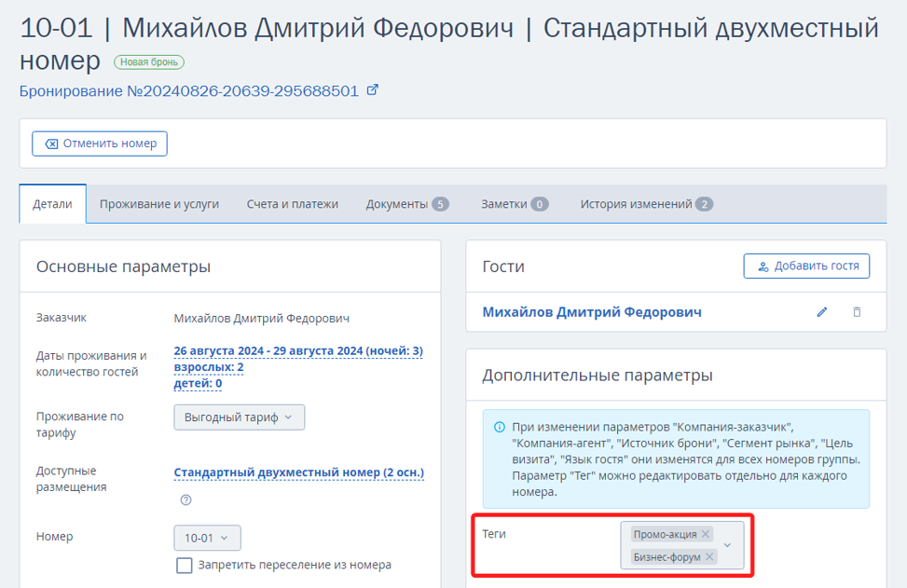Screen dimensions: 907x588
Task: Open guest link Михайлов Дмитрий Федорович
Action: (592, 312)
